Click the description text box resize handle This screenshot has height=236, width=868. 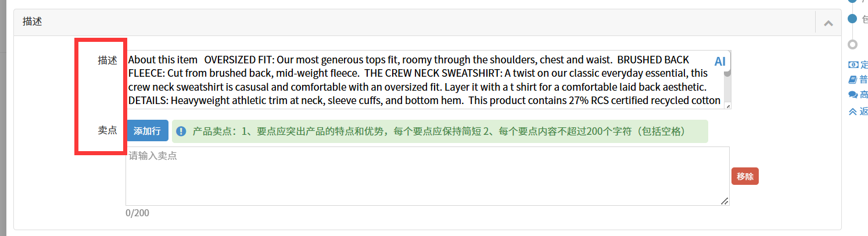point(727,106)
